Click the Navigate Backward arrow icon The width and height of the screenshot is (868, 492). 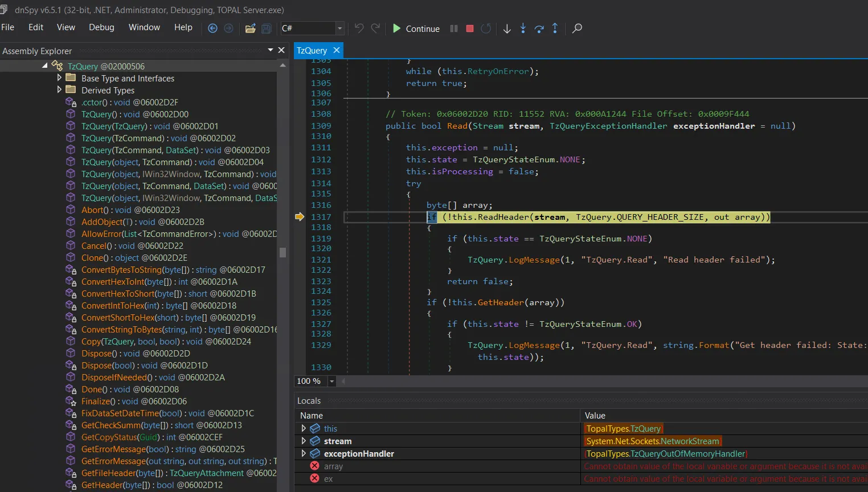point(212,28)
